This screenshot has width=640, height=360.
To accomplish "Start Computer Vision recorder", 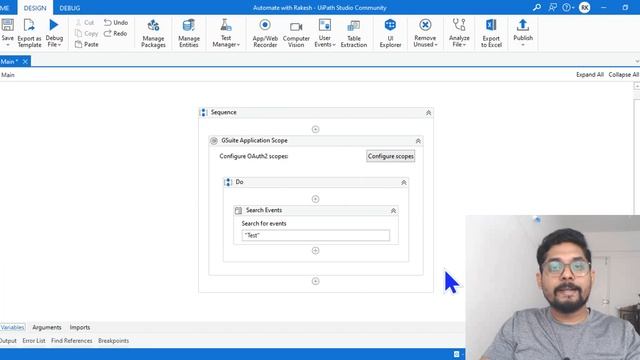I will tap(296, 33).
